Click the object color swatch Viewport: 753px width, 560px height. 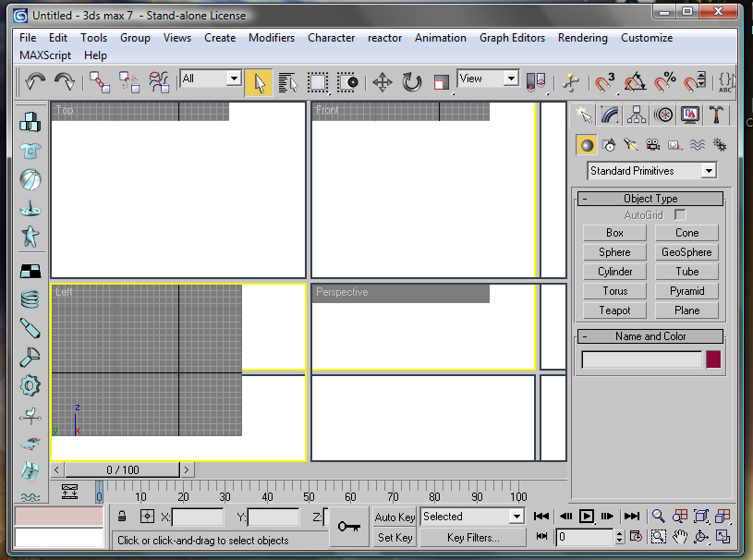click(713, 359)
